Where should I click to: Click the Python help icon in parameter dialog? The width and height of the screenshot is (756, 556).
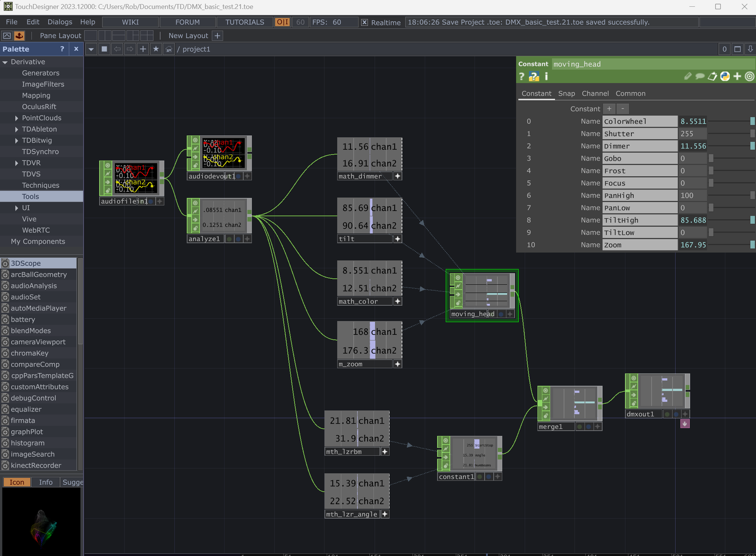point(533,76)
